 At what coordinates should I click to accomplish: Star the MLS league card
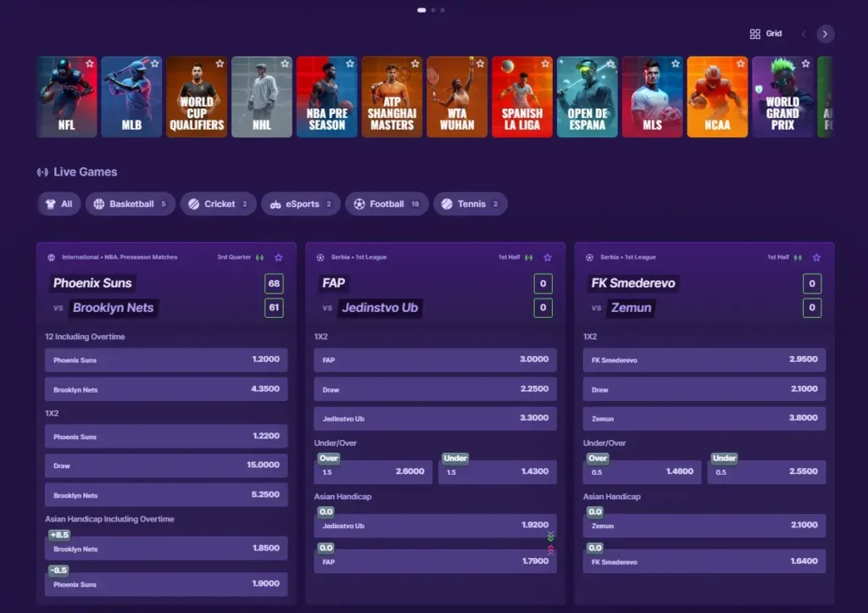(676, 64)
